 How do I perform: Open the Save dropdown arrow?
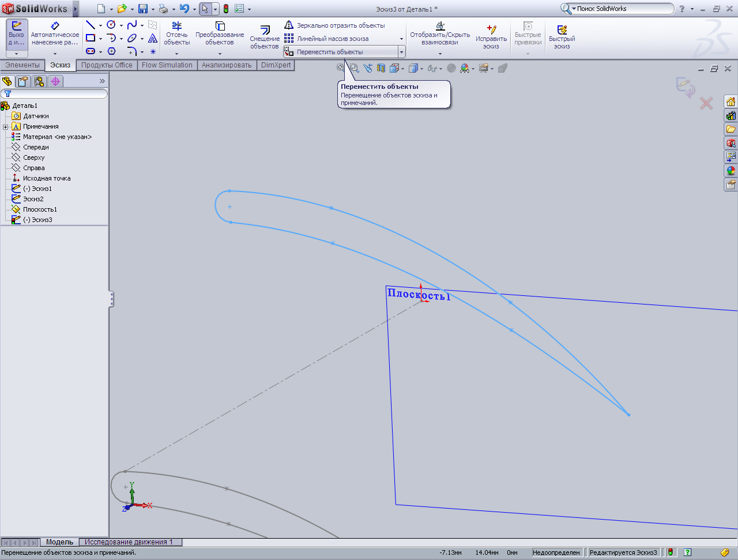(x=153, y=9)
